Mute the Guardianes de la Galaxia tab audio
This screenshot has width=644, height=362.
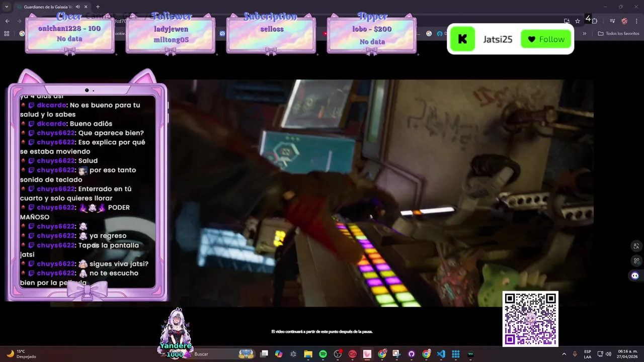tap(77, 7)
